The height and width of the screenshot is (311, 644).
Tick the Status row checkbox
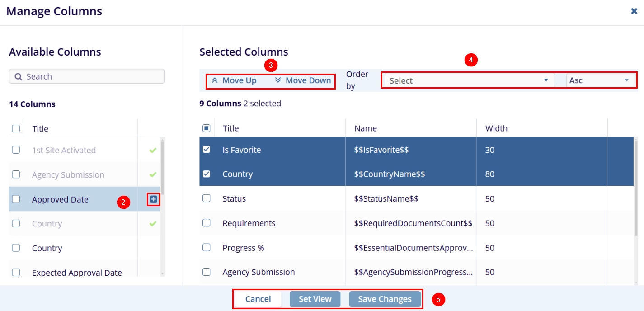[207, 198]
